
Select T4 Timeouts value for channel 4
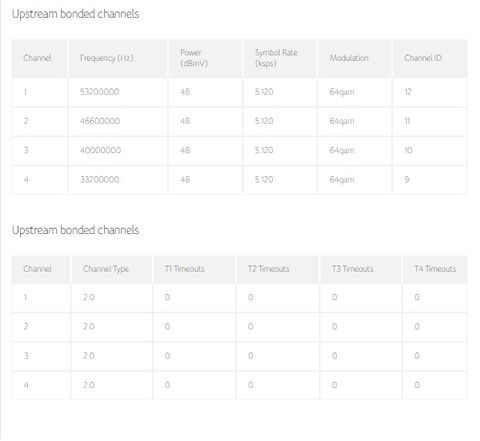(417, 385)
